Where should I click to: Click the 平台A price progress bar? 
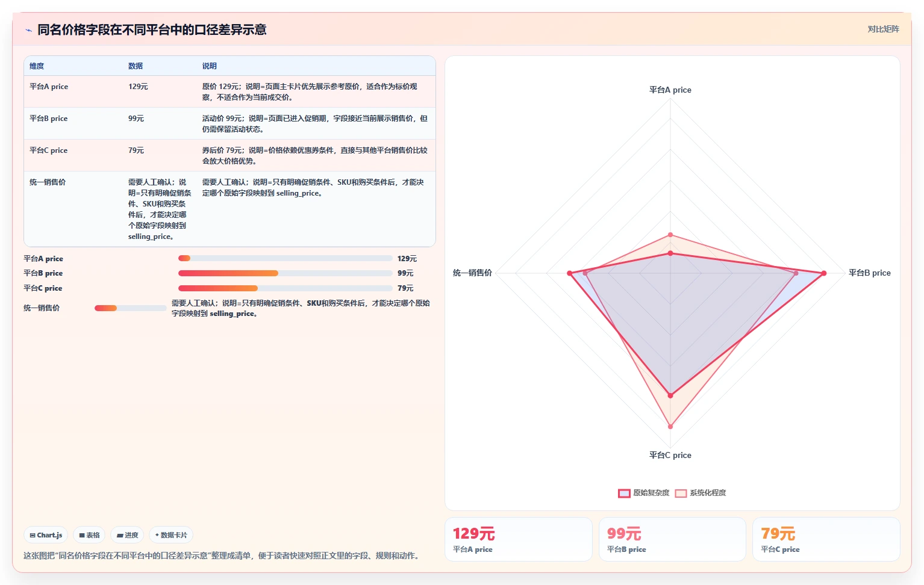click(x=286, y=258)
